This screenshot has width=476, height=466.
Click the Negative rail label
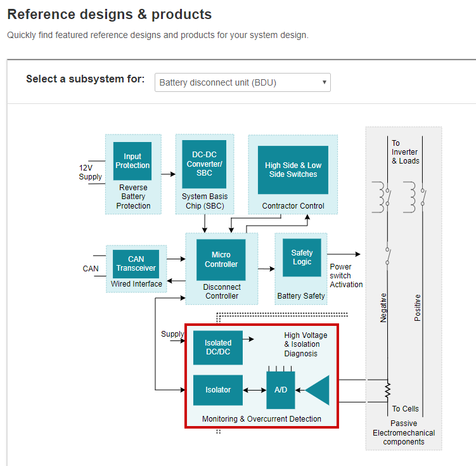(x=383, y=307)
